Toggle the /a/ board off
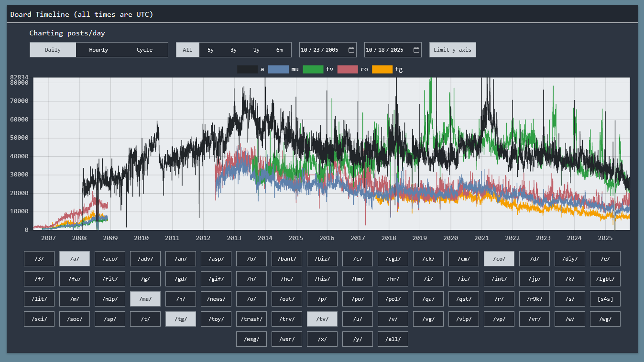The height and width of the screenshot is (362, 644). 75,259
